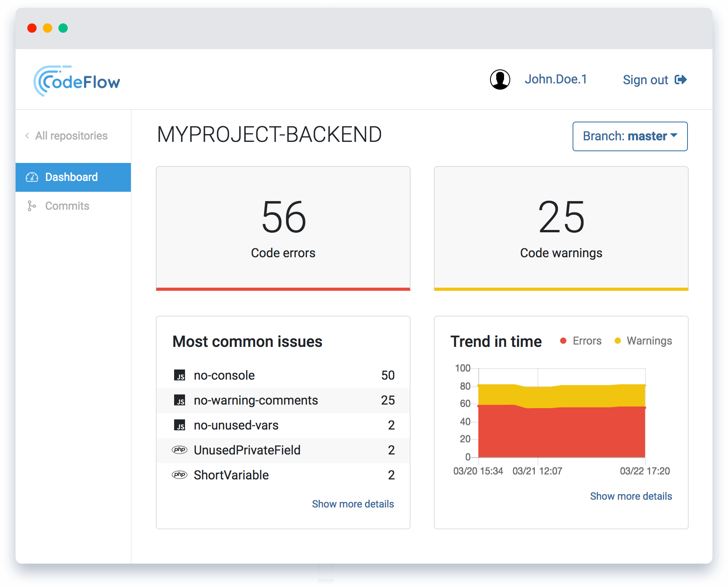This screenshot has height=587, width=728.
Task: Toggle the PHP icon beside ShortVariable
Action: coord(180,475)
